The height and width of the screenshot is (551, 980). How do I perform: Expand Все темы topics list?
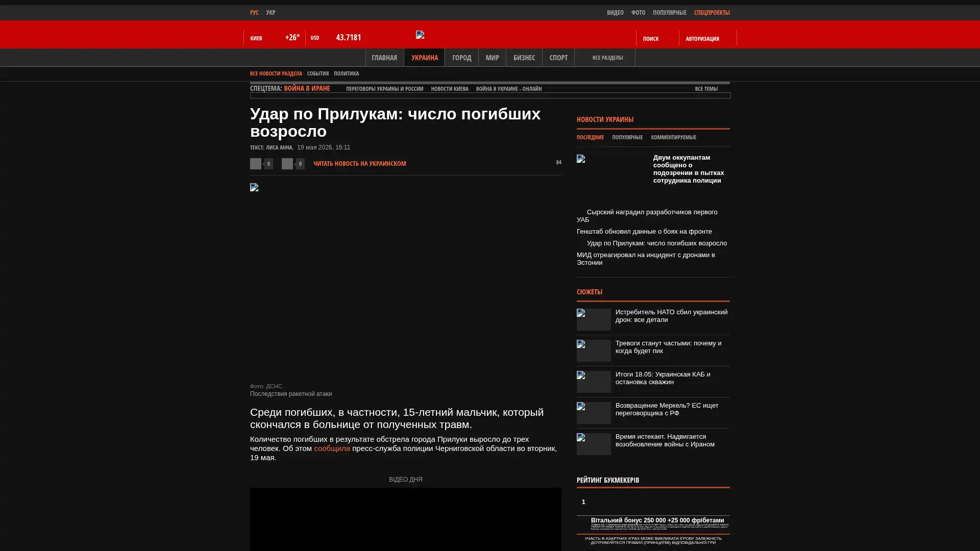point(706,89)
